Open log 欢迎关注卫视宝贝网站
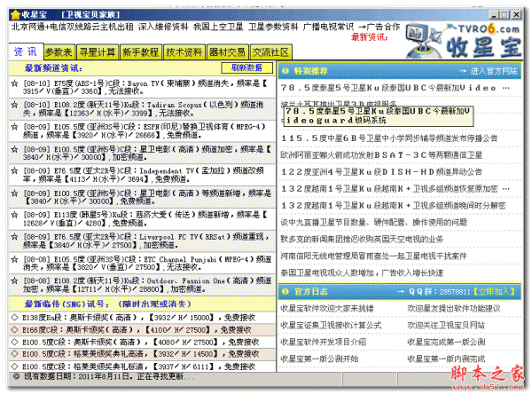The width and height of the screenshot is (532, 394). (x=446, y=326)
